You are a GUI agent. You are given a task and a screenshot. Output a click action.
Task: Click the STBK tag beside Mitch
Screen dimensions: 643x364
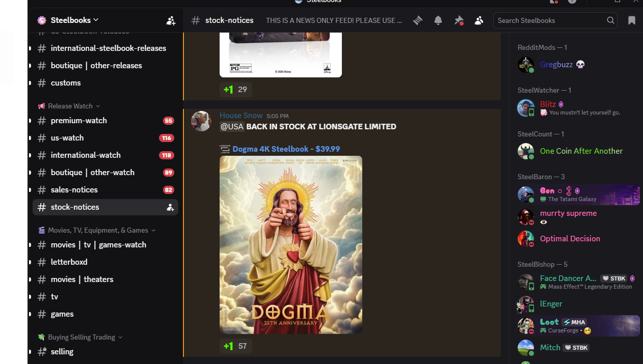pyautogui.click(x=576, y=348)
